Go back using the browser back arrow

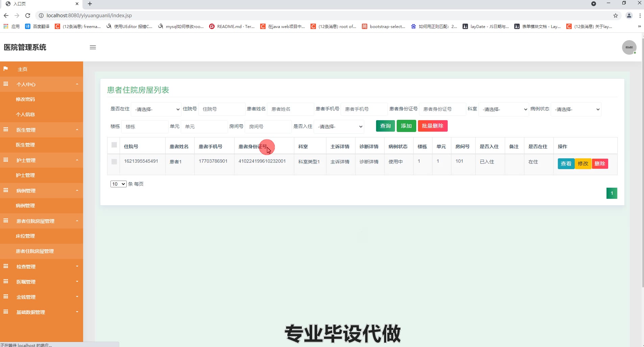click(6, 16)
